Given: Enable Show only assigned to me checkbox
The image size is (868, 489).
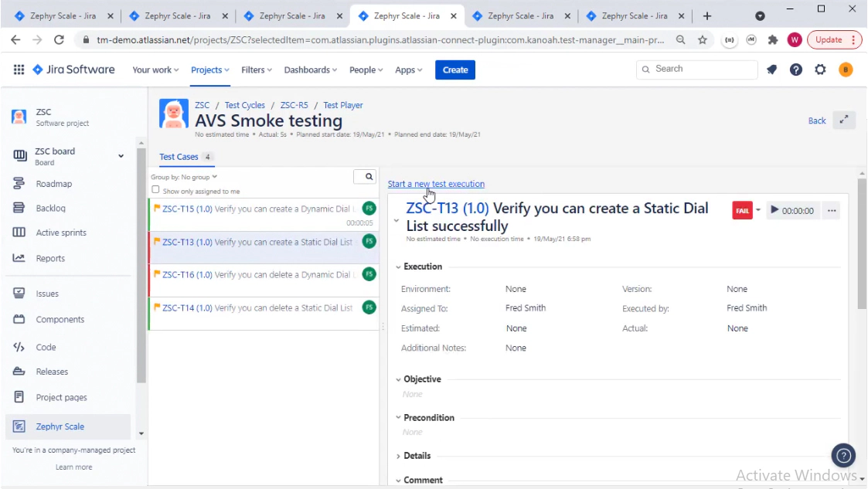Looking at the screenshot, I should 156,190.
